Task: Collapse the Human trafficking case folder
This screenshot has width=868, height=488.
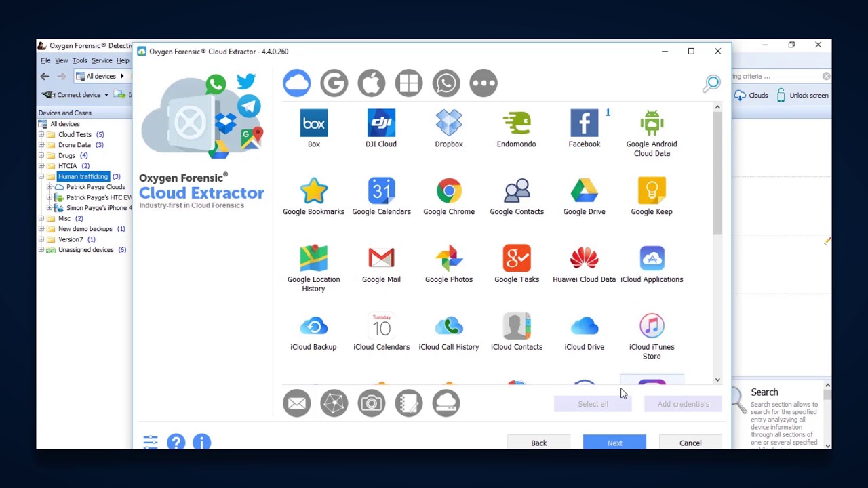Action: tap(41, 176)
